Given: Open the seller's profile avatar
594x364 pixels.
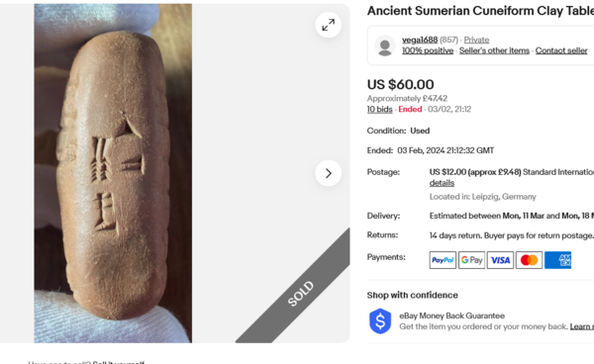Looking at the screenshot, I should pyautogui.click(x=385, y=45).
